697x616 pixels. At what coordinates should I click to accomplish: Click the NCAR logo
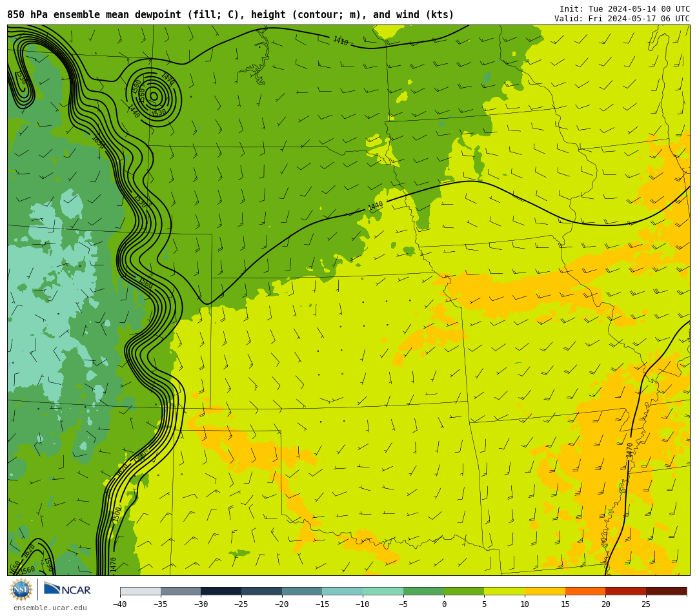click(67, 590)
